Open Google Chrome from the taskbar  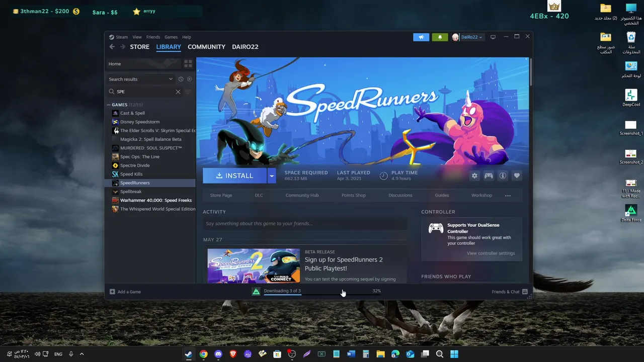tap(203, 354)
